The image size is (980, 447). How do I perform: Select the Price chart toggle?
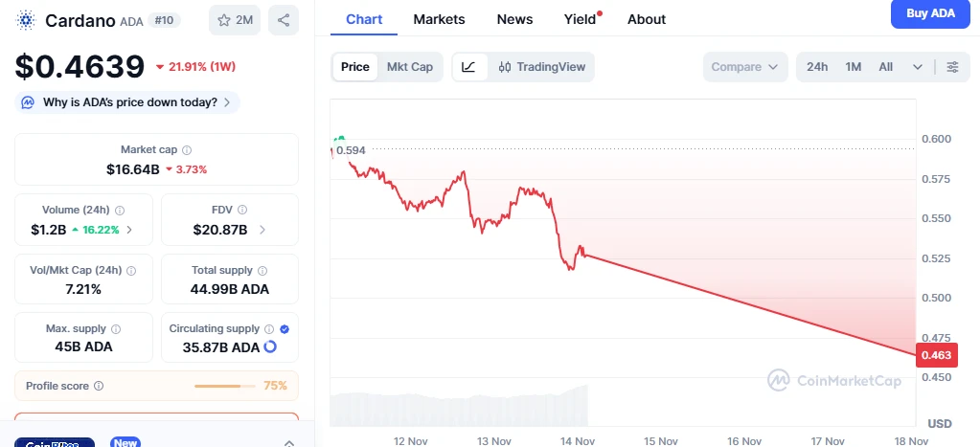click(354, 67)
